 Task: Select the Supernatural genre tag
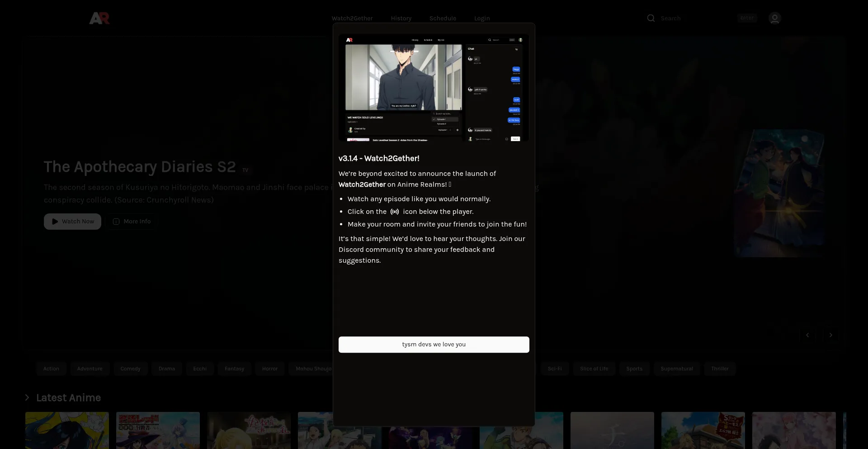point(677,369)
